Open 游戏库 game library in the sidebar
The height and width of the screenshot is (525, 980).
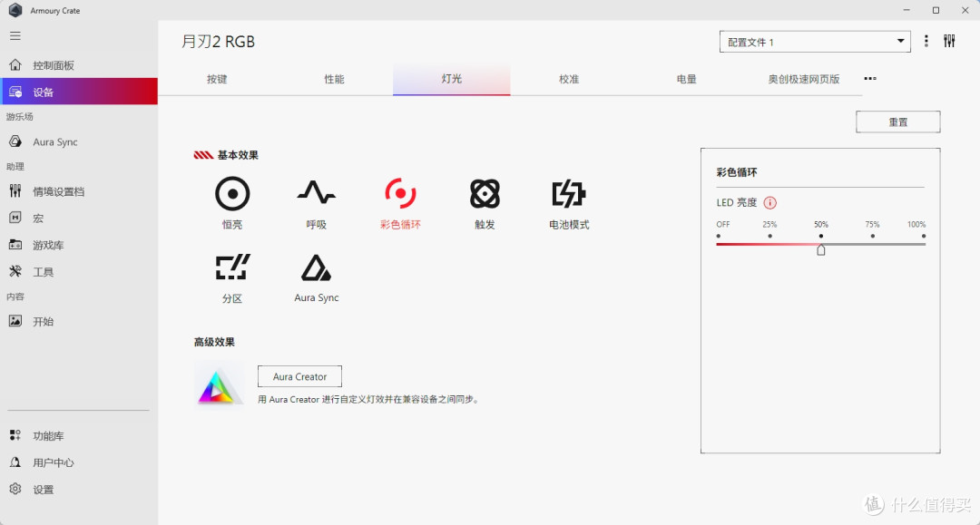pos(79,246)
